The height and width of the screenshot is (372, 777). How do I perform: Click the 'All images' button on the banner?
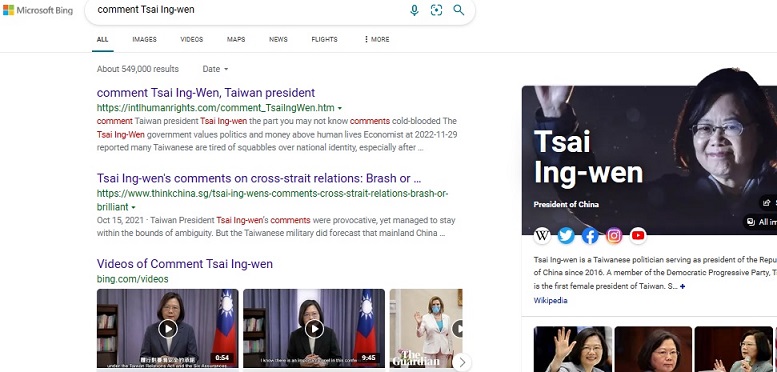[x=761, y=222]
